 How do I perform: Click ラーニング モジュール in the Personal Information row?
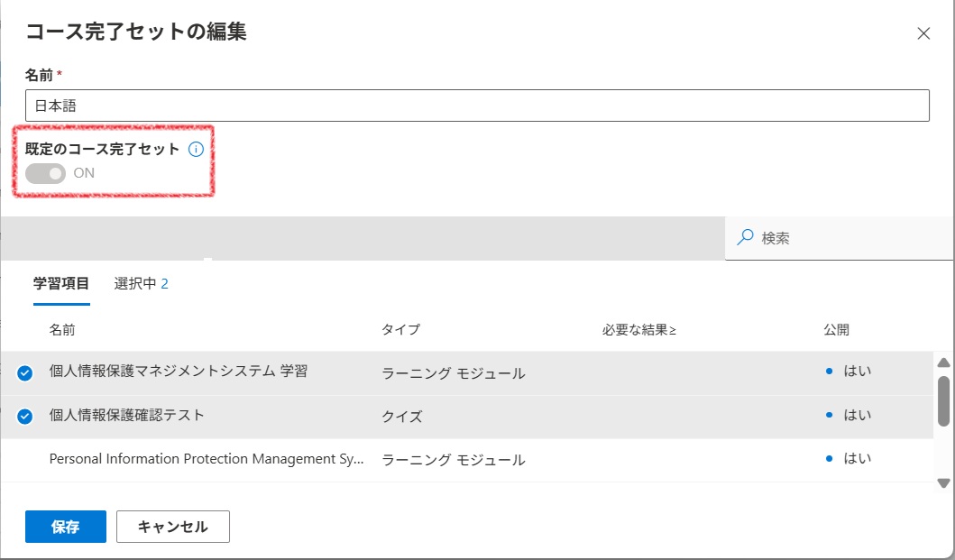point(453,460)
